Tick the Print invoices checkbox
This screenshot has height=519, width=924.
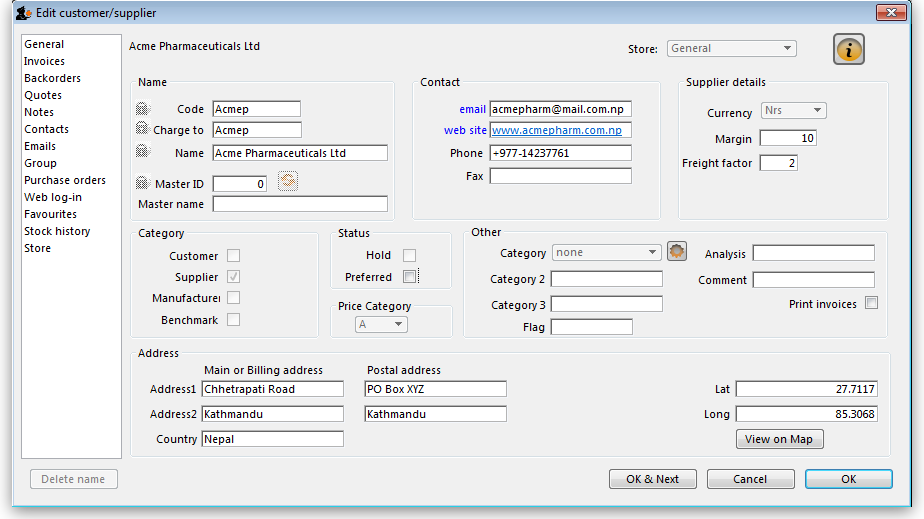click(x=871, y=303)
